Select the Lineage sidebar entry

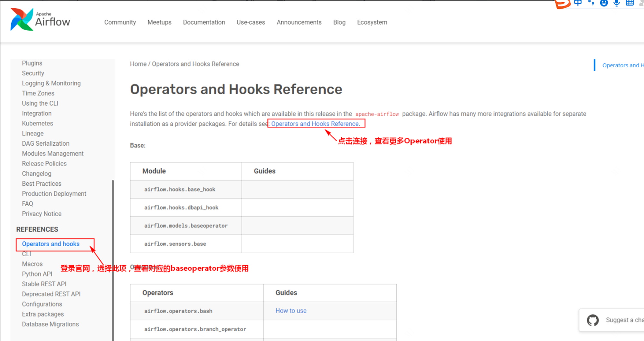click(x=33, y=133)
